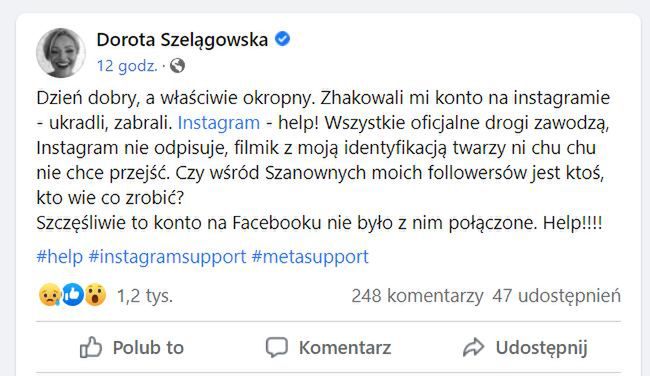Open the #instagramsupport hashtag
Viewport: 650px width, 376px height.
167,257
